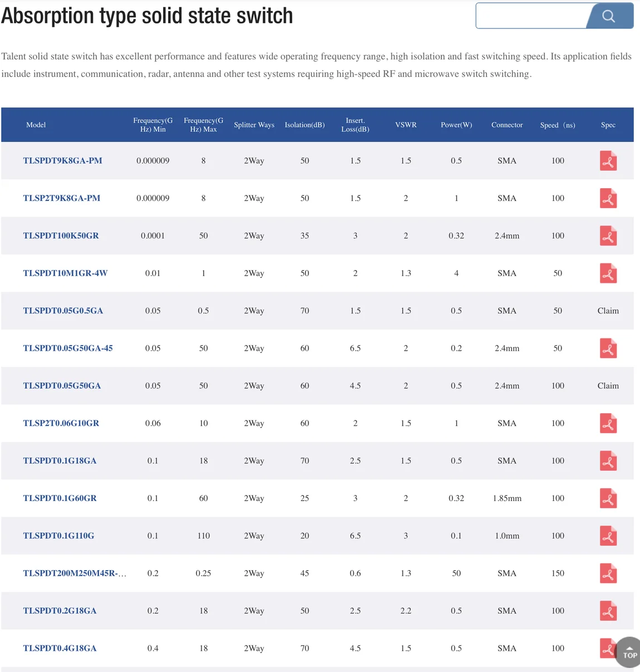This screenshot has width=640, height=672.
Task: Click Claim for the TLSPDT0.05G50GA row
Action: pyautogui.click(x=608, y=386)
